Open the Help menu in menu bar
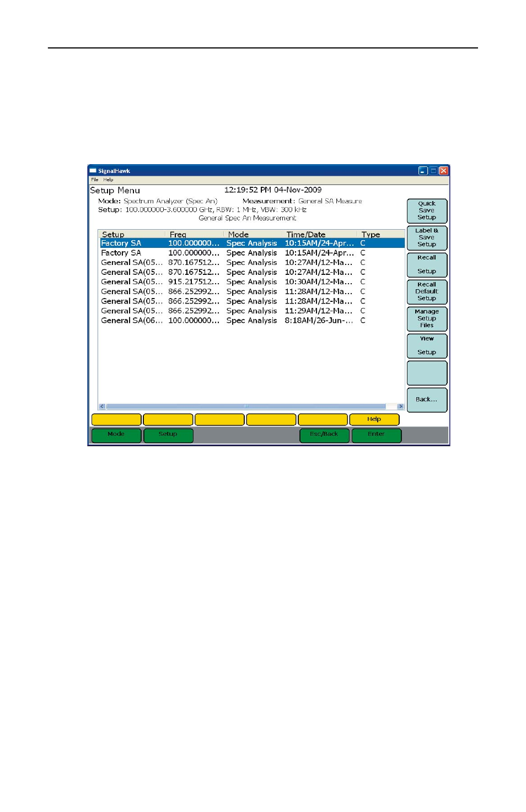Viewport: 526px width, 812px height. [108, 180]
